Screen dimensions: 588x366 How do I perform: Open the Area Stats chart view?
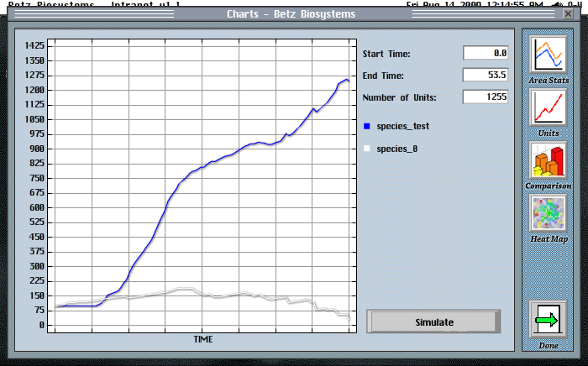[549, 55]
